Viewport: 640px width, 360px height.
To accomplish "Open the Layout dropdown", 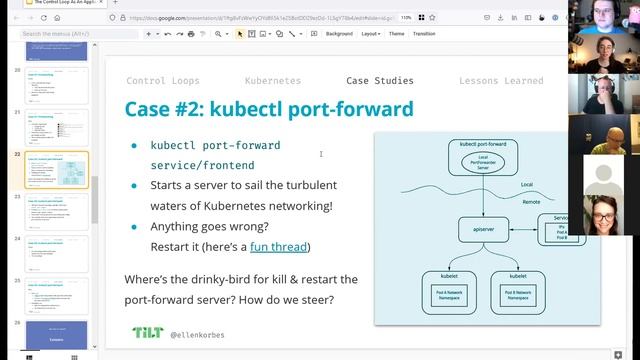I will 371,34.
